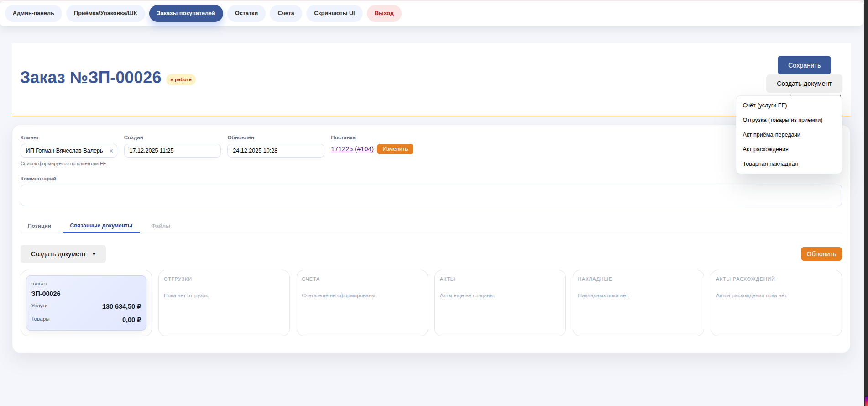The height and width of the screenshot is (406, 868).
Task: Click Изменить next to the delivery link
Action: [395, 149]
